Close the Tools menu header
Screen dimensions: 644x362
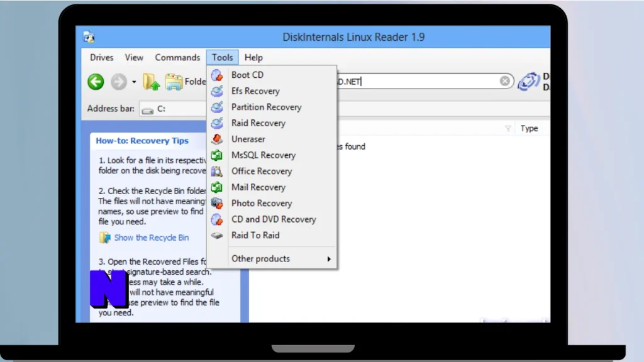pos(222,57)
